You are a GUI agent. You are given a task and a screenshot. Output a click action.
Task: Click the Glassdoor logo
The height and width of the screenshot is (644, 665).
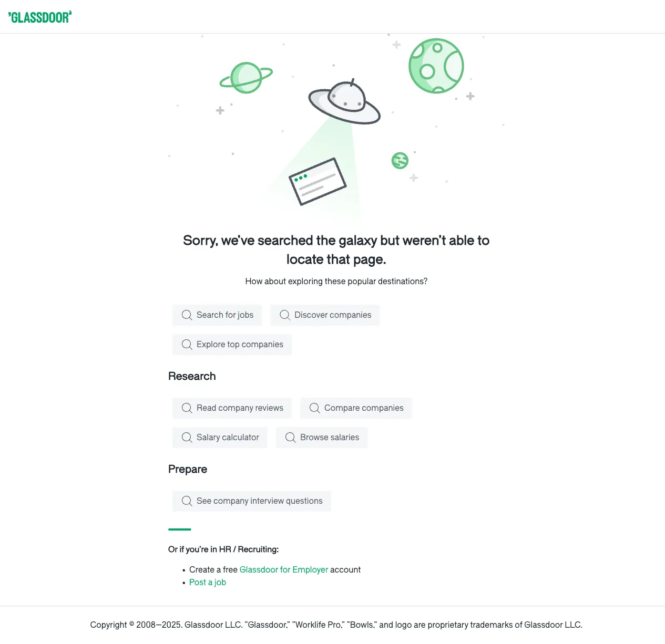point(40,16)
